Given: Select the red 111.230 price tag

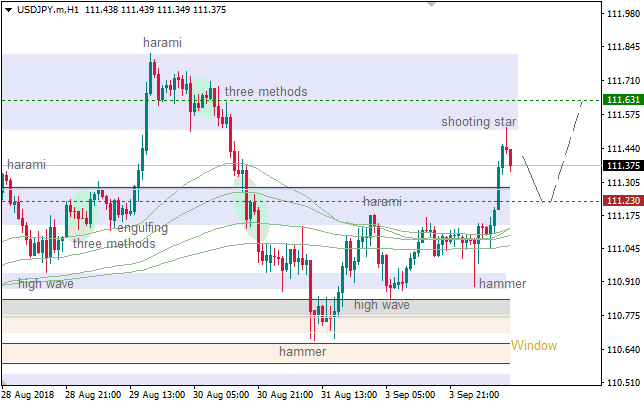Looking at the screenshot, I should click(x=623, y=201).
